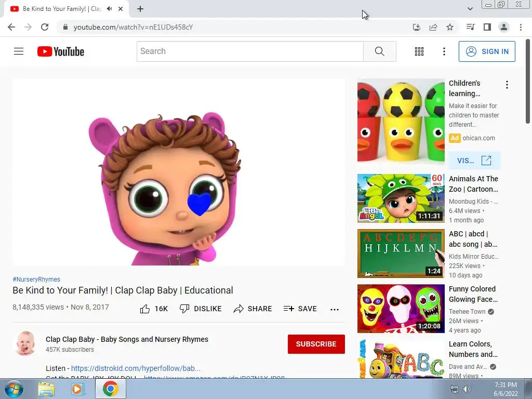Image resolution: width=532 pixels, height=399 pixels.
Task: Click the browser forward arrow
Action: click(x=28, y=27)
